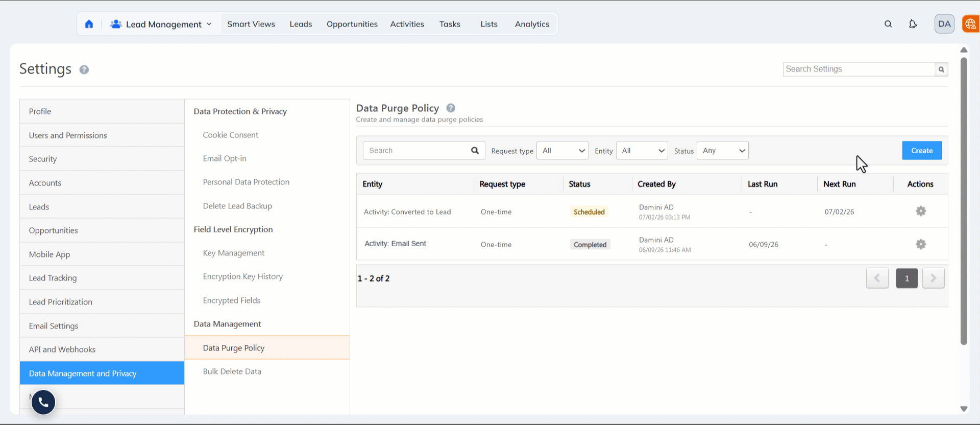Go to next page arrow
The width and height of the screenshot is (980, 425).
tap(934, 278)
